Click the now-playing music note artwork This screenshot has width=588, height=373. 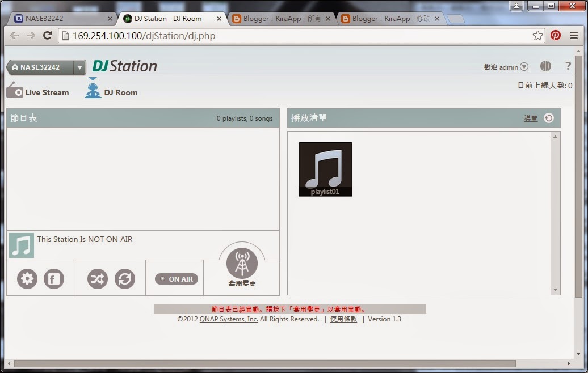22,245
